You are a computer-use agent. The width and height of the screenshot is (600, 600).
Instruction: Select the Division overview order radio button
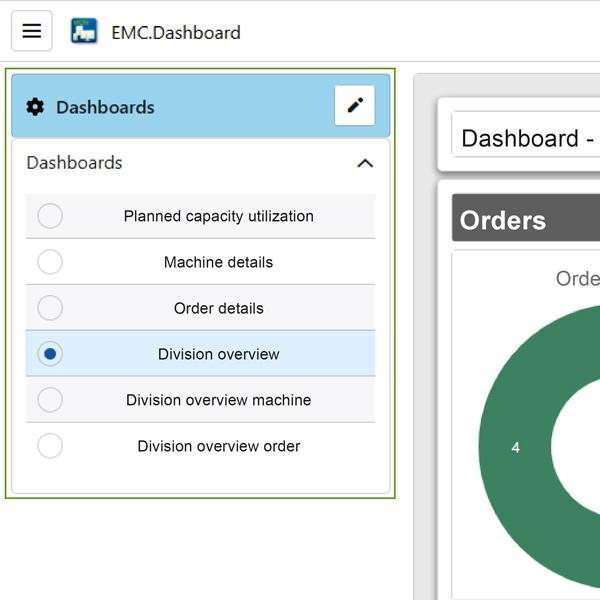pos(50,446)
